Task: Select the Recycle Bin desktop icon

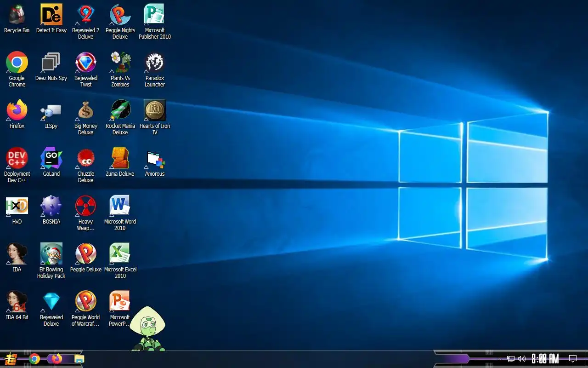Action: [17, 18]
